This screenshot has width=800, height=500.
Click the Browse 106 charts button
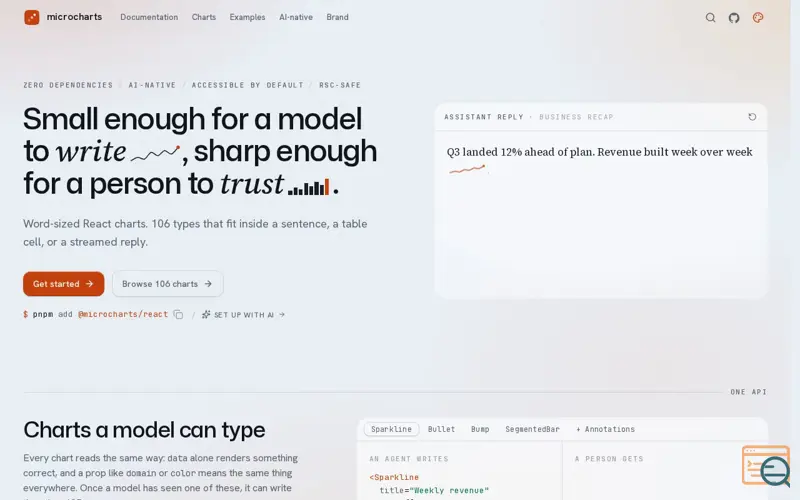click(167, 284)
